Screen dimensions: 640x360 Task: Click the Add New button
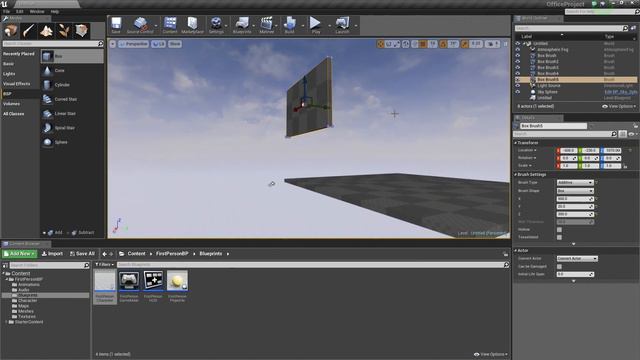(x=19, y=254)
